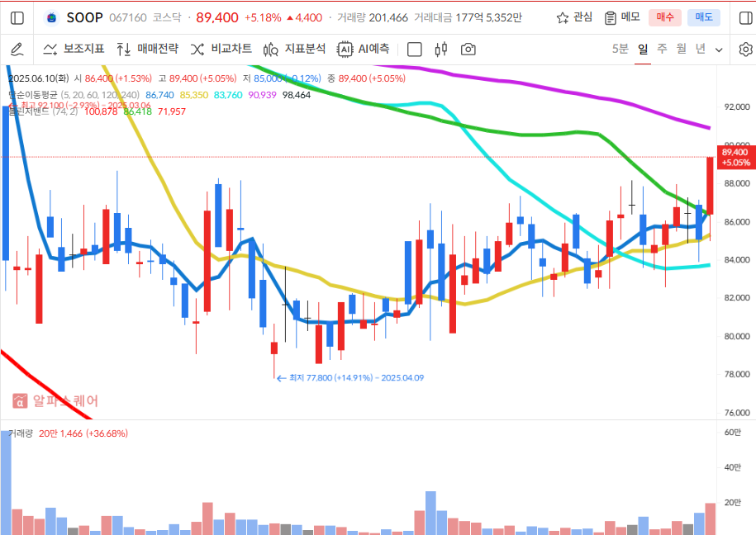Click the square chart layout icon
This screenshot has width=756, height=535.
tap(415, 50)
